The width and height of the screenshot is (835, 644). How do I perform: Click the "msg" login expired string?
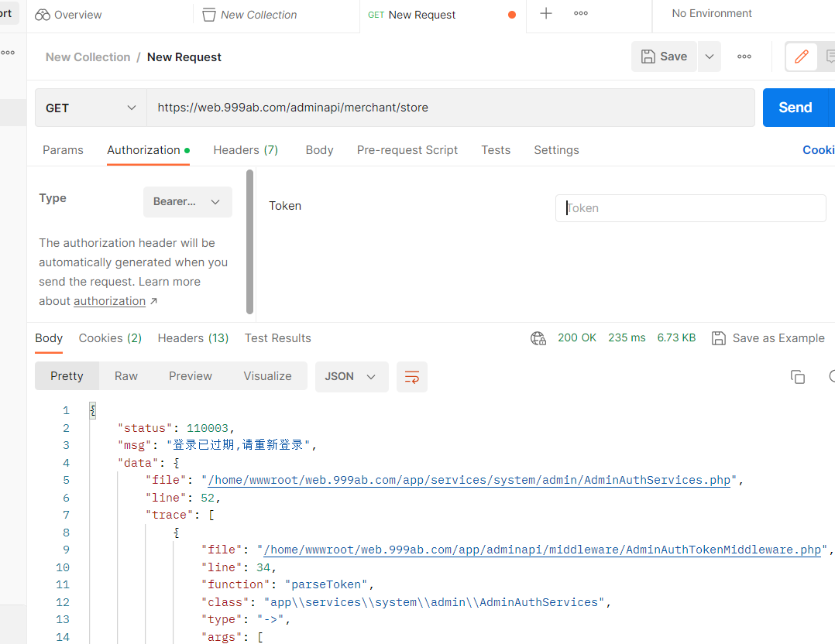[x=238, y=445]
